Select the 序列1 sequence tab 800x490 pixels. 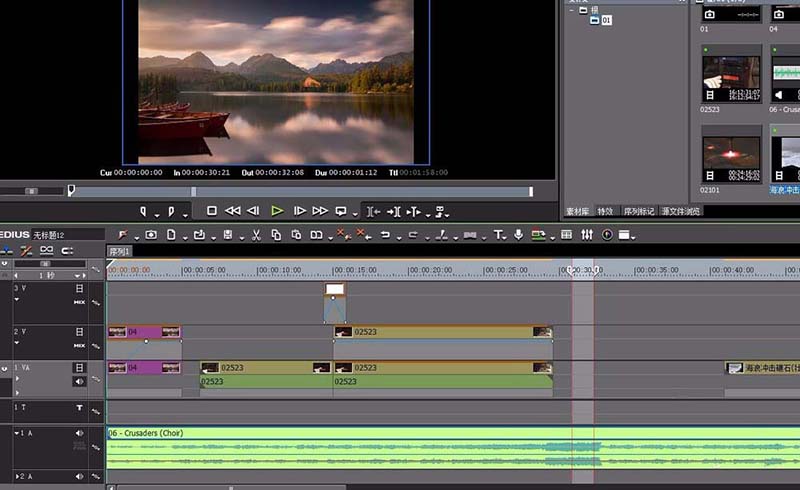(119, 251)
